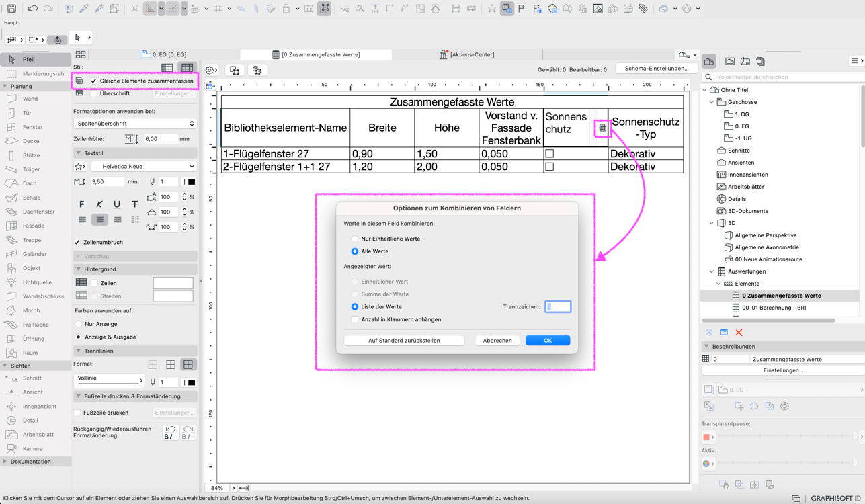865x504 pixels.
Task: Switch to 0 Zusammengefasste Werte tab
Action: coord(316,54)
